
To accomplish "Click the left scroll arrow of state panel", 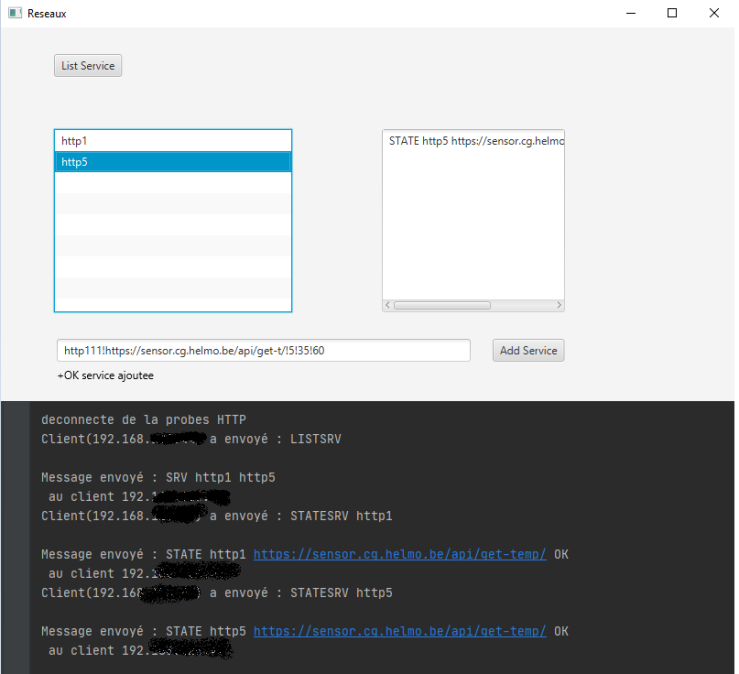I will click(x=387, y=305).
